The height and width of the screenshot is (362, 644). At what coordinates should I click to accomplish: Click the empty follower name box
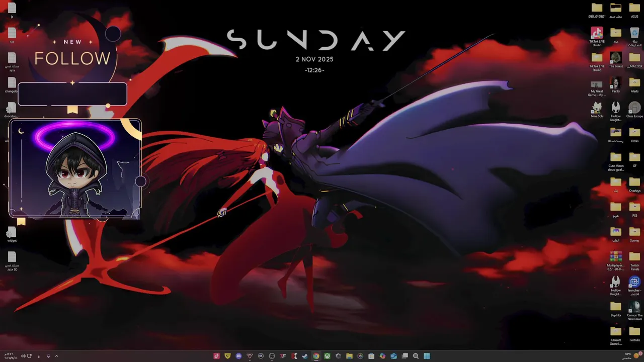pyautogui.click(x=72, y=94)
